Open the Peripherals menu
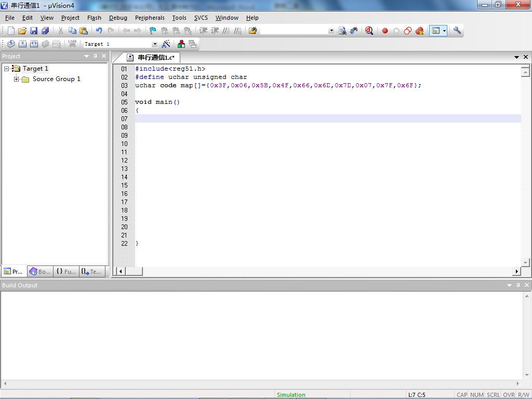 coord(150,18)
